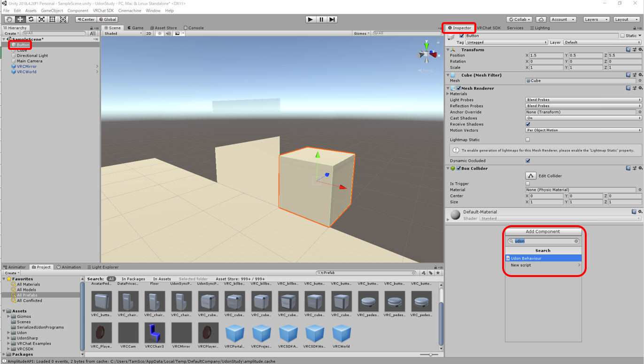The height and width of the screenshot is (364, 644).
Task: Click the scene orientation gizmo
Action: [427, 54]
